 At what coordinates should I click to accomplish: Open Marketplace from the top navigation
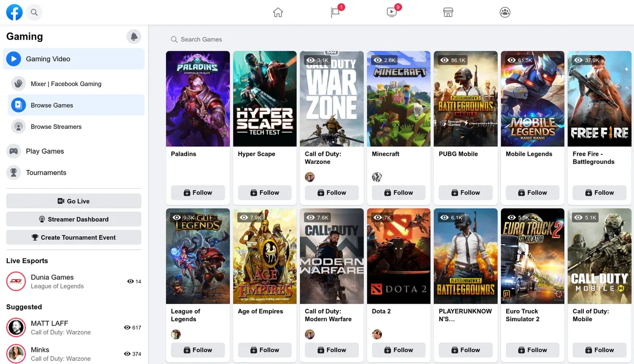click(448, 12)
